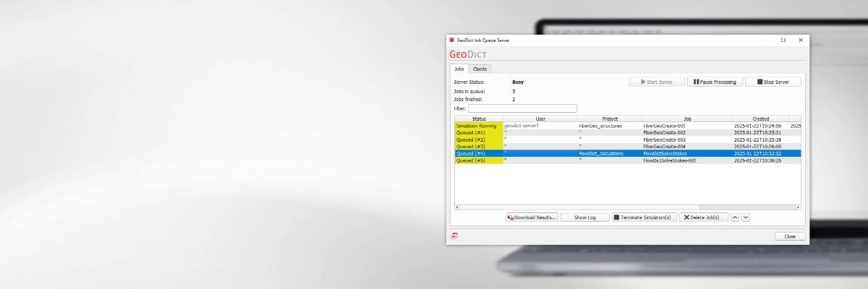Maximize the GeoDict Job Queue Server window

[x=783, y=40]
